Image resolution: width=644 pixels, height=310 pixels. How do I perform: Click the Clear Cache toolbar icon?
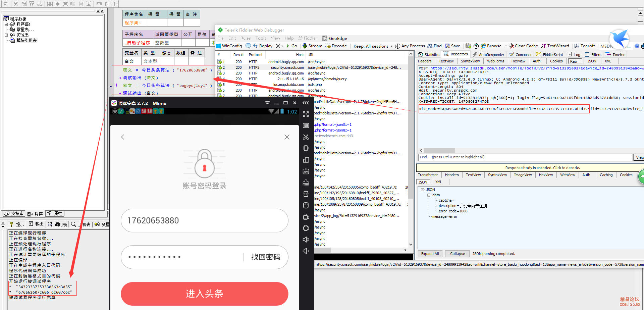[x=523, y=46]
